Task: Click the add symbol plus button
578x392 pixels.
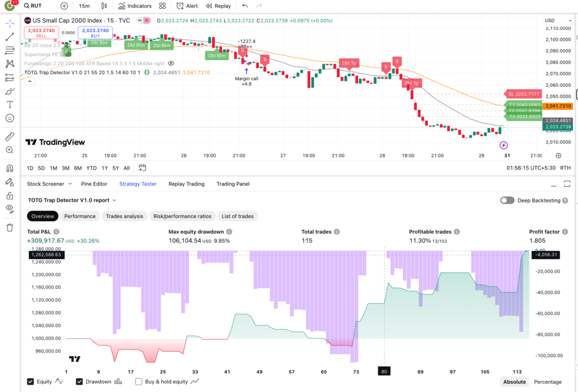Action: (x=64, y=6)
